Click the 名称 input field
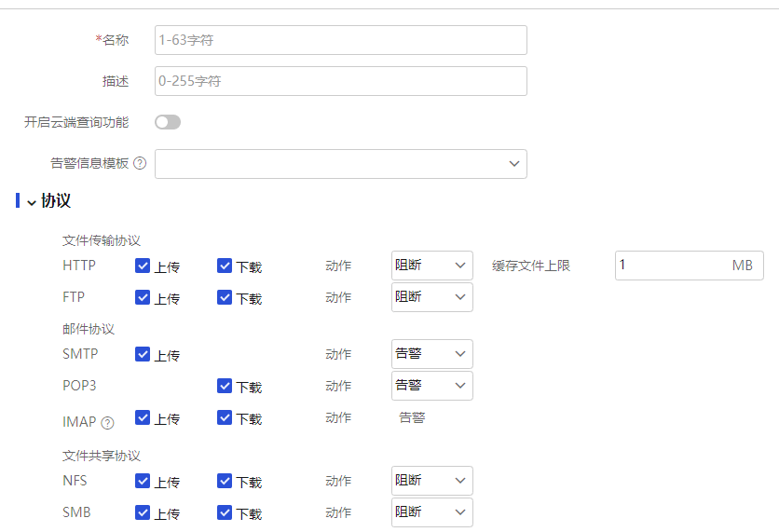The width and height of the screenshot is (779, 532). [340, 40]
